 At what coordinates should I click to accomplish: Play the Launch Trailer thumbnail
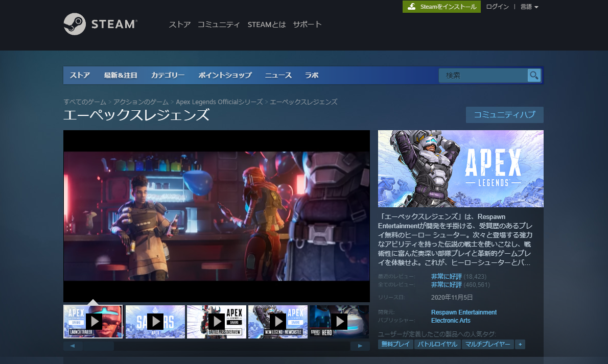(93, 322)
